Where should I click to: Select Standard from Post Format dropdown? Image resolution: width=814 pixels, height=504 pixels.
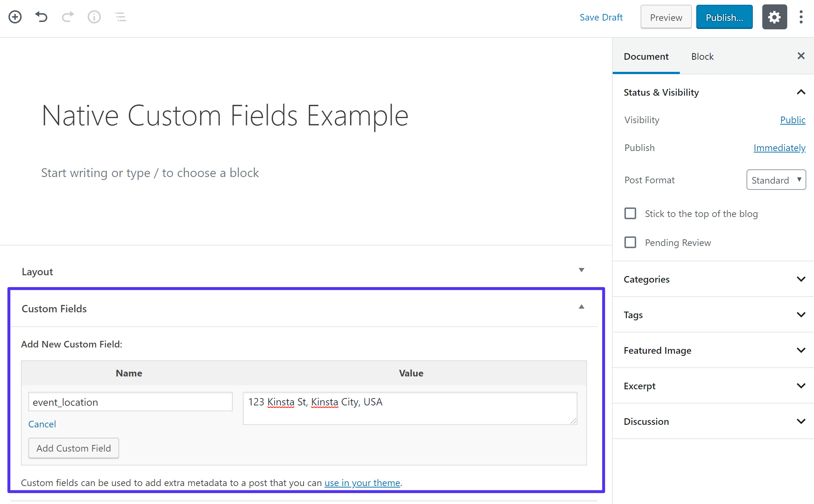[776, 180]
